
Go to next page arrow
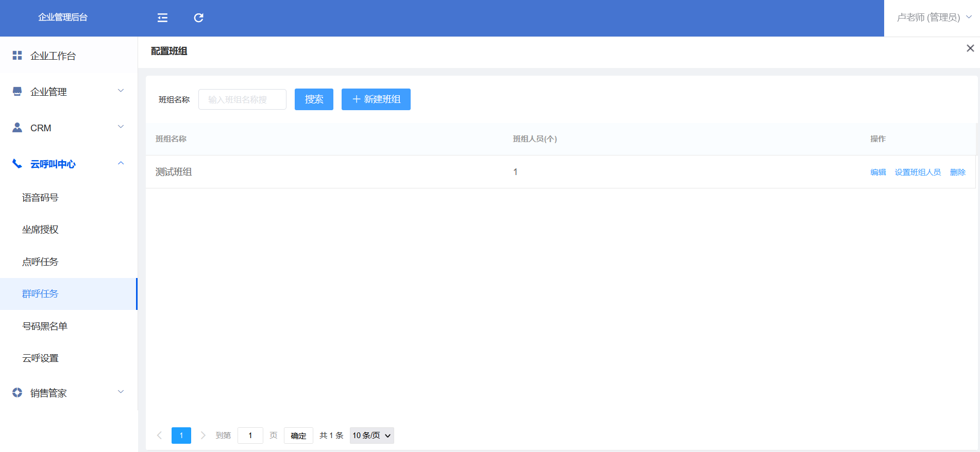203,436
